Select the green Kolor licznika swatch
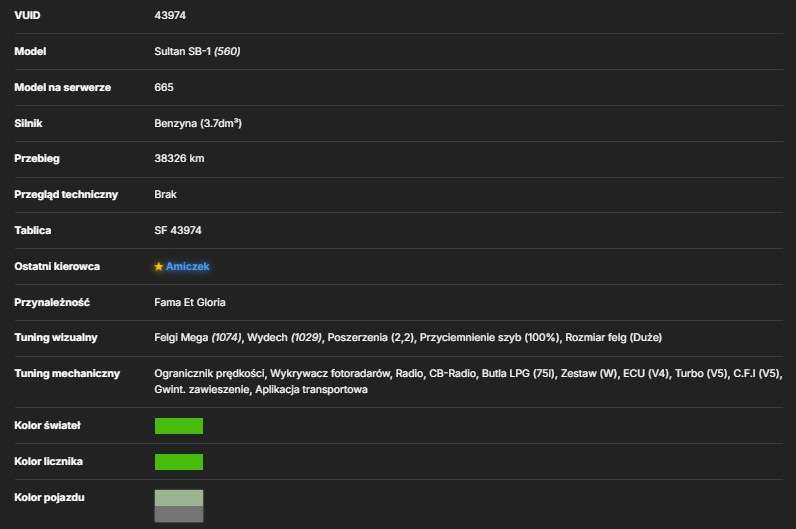The height and width of the screenshot is (529, 796). click(179, 462)
